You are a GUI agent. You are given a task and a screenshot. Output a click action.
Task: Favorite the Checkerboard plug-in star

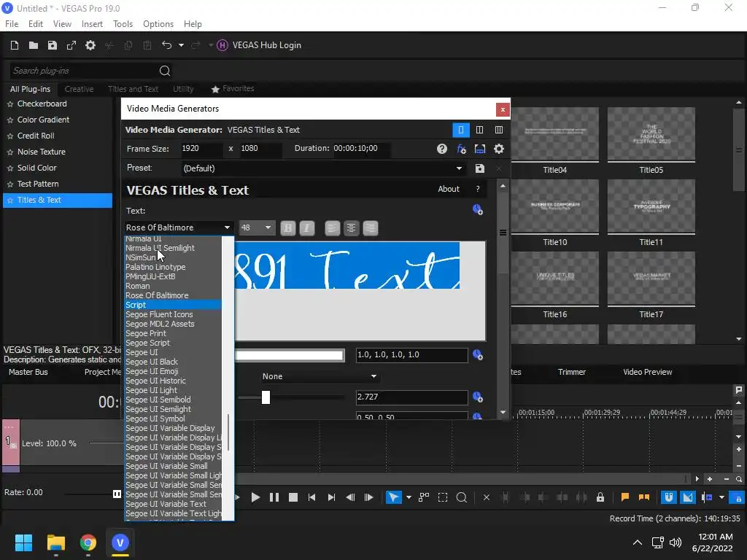10,104
